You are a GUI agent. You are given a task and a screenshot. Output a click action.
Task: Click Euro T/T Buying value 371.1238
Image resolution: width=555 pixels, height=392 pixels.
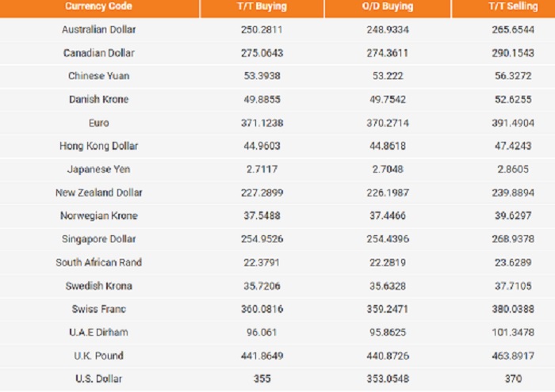coord(262,123)
